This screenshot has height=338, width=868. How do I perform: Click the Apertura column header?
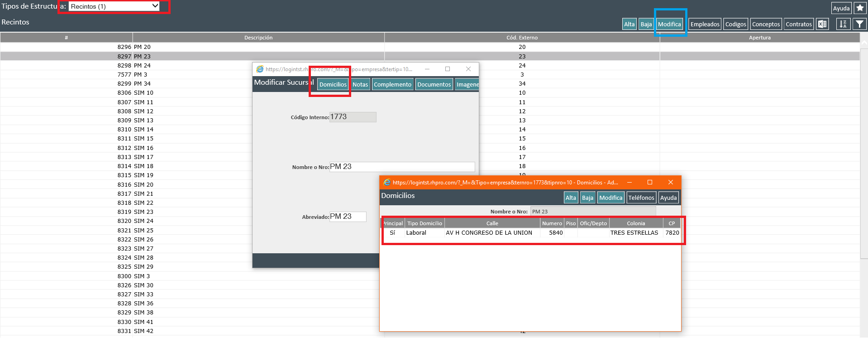(x=759, y=38)
